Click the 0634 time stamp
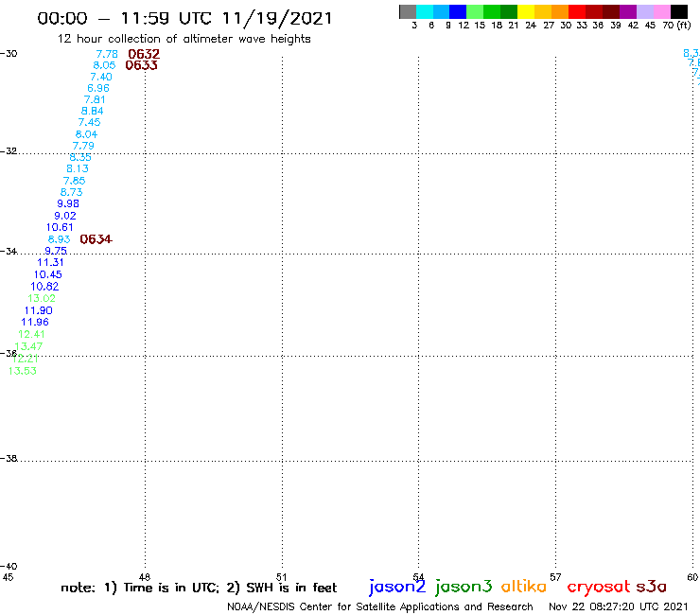The width and height of the screenshot is (700, 615). (x=96, y=239)
